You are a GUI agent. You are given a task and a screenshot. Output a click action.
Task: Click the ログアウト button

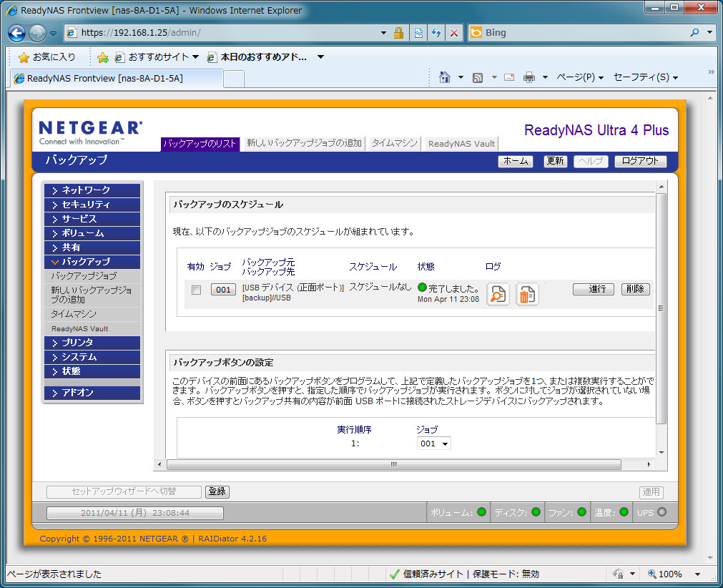pyautogui.click(x=640, y=161)
